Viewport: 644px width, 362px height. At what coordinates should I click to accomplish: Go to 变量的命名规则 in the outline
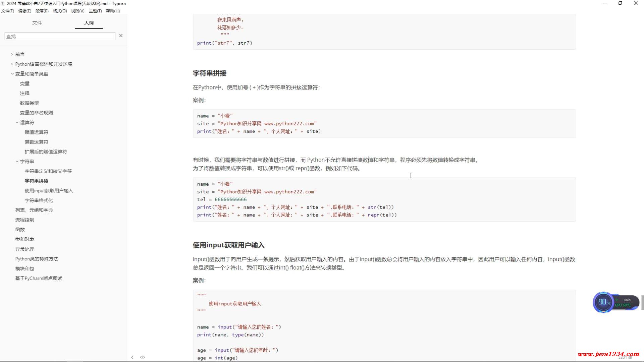click(36, 113)
